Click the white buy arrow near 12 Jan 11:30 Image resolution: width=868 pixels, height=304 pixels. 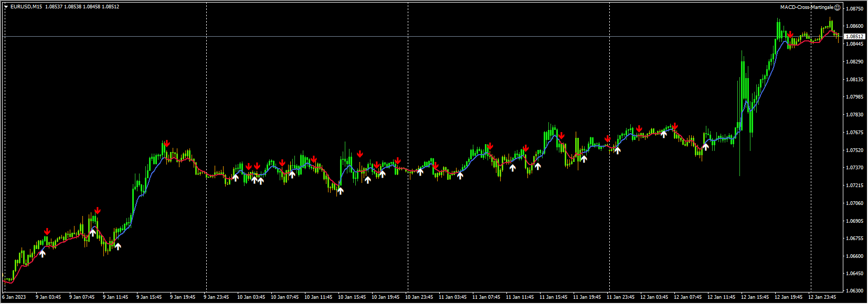(706, 146)
